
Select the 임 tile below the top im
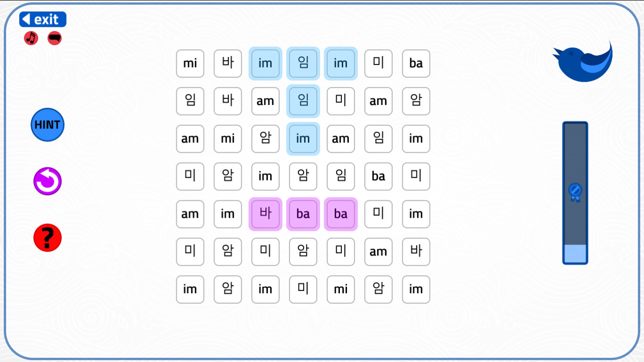click(x=303, y=101)
